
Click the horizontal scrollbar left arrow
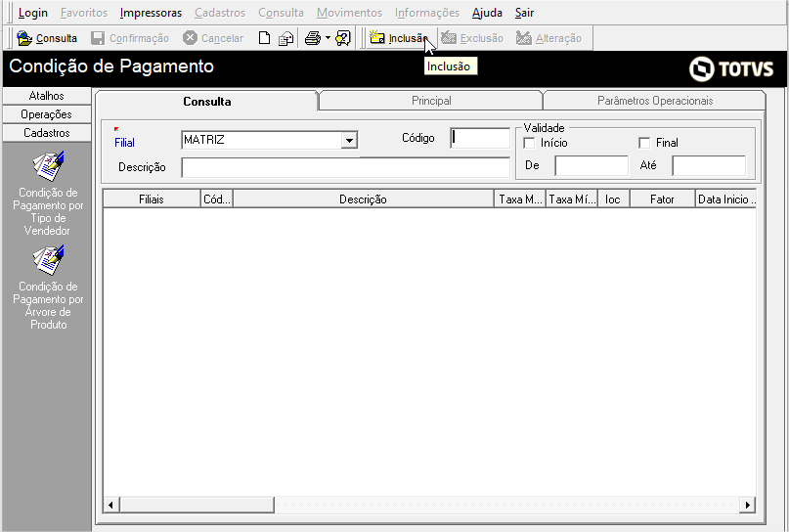point(111,505)
